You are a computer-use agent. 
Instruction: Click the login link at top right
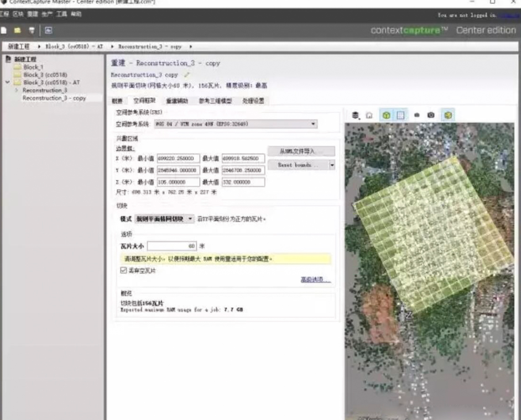click(x=510, y=15)
